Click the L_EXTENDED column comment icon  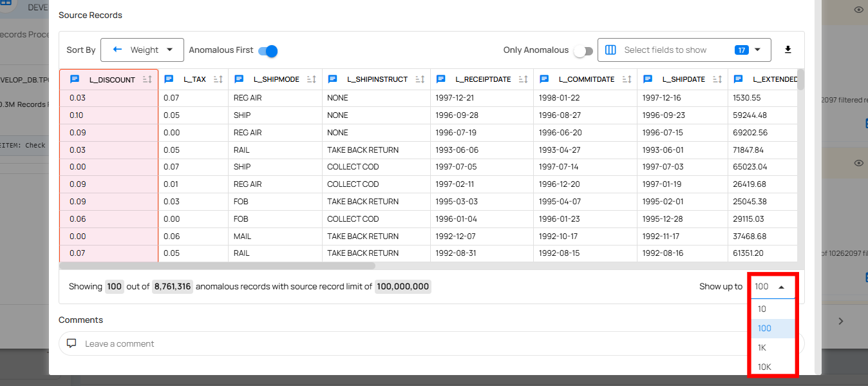tap(739, 79)
